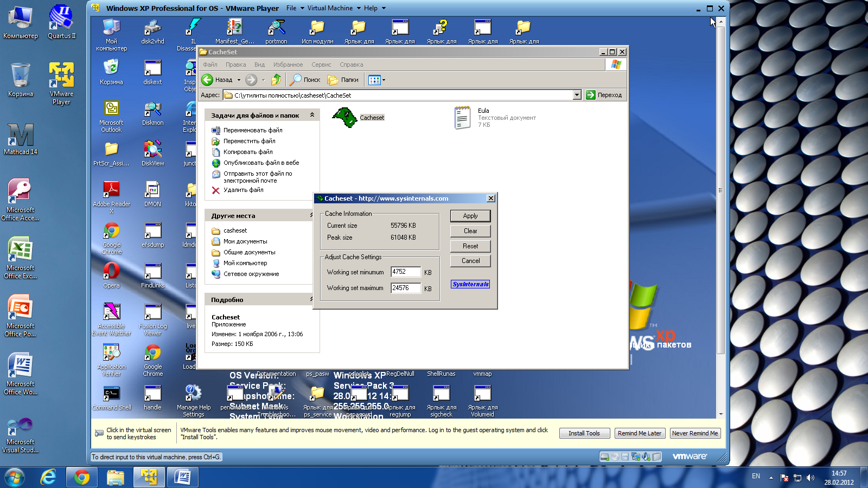This screenshot has height=488, width=868.
Task: Click VMware Player taskbar icon
Action: point(149,477)
